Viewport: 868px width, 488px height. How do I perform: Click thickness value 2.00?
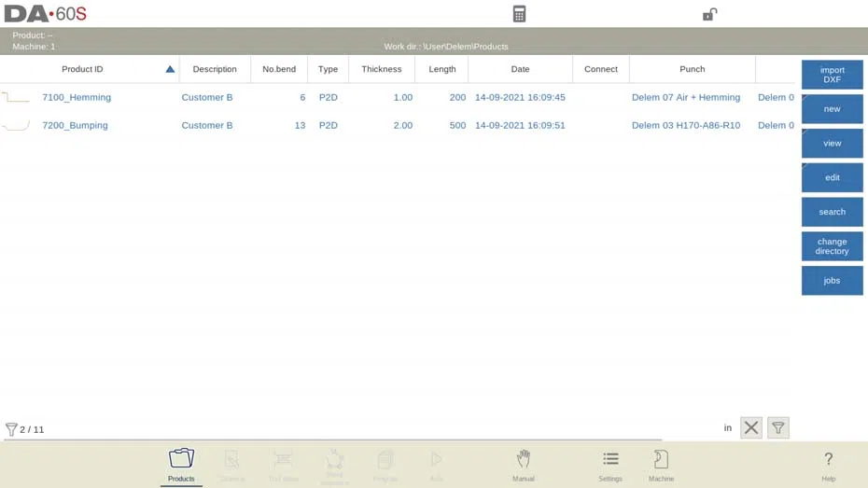tap(403, 126)
